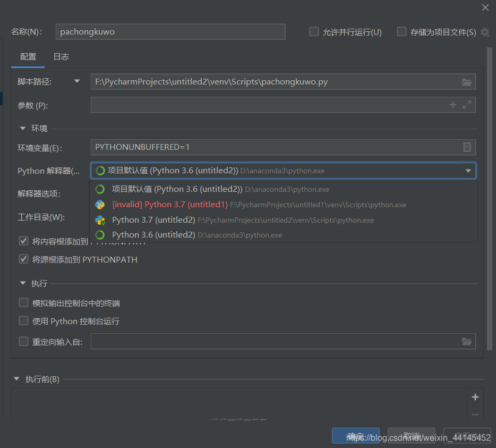The image size is (496, 448).
Task: Click the minus icon to remove before-launch task
Action: (x=475, y=415)
